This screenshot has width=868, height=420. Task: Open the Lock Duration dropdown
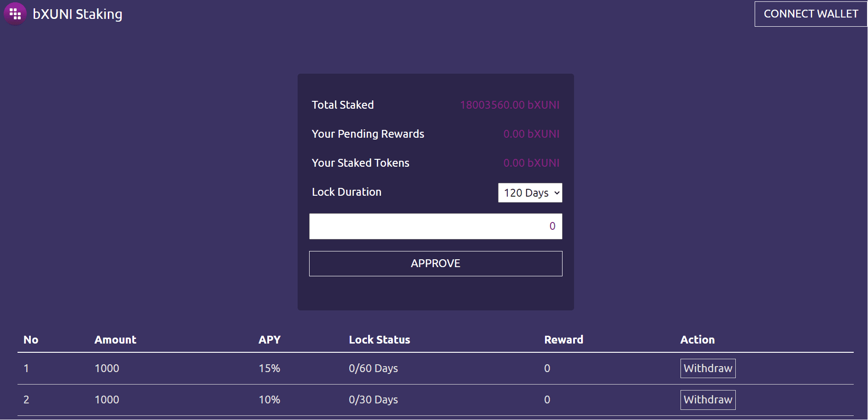(x=530, y=192)
